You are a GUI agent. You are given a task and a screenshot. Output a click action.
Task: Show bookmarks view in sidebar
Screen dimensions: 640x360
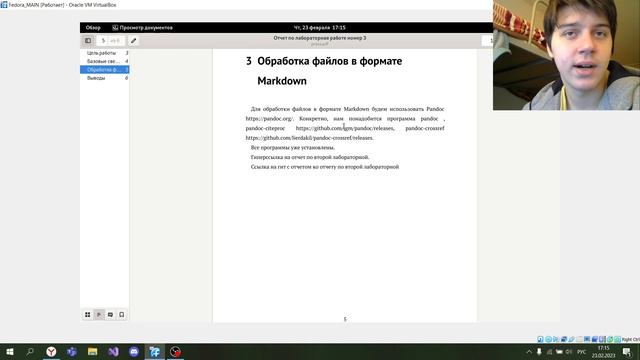click(122, 315)
